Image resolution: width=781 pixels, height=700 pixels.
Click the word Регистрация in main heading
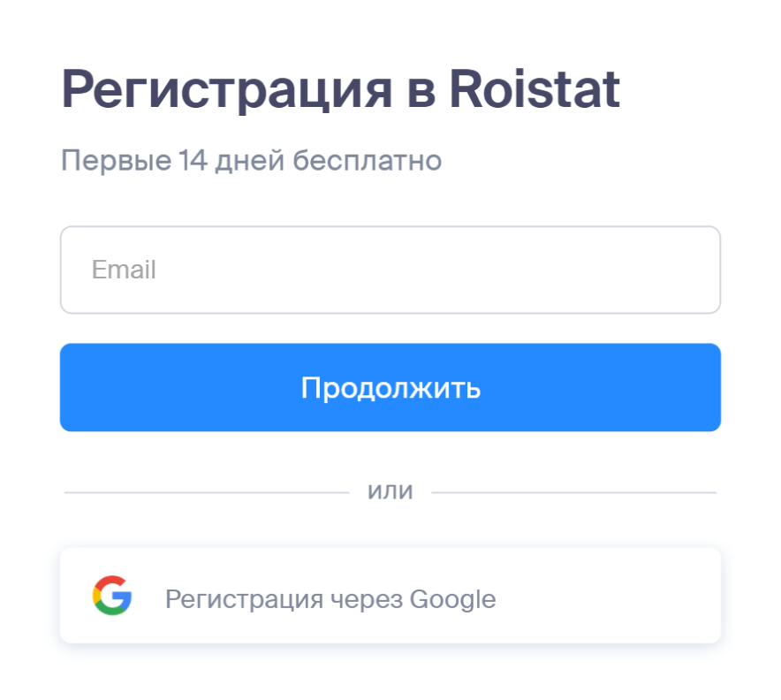[227, 89]
